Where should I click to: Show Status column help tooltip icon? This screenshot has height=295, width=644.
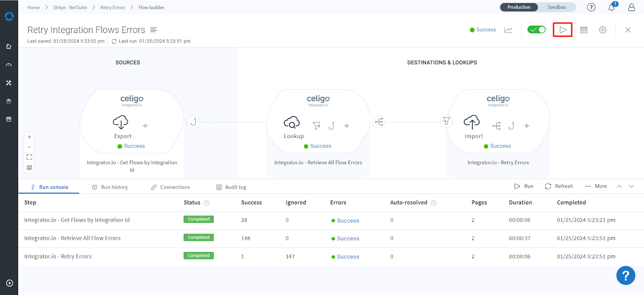pyautogui.click(x=206, y=203)
